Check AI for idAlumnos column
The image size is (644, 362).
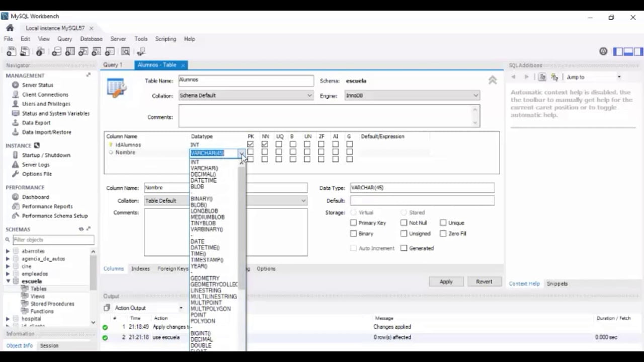335,144
